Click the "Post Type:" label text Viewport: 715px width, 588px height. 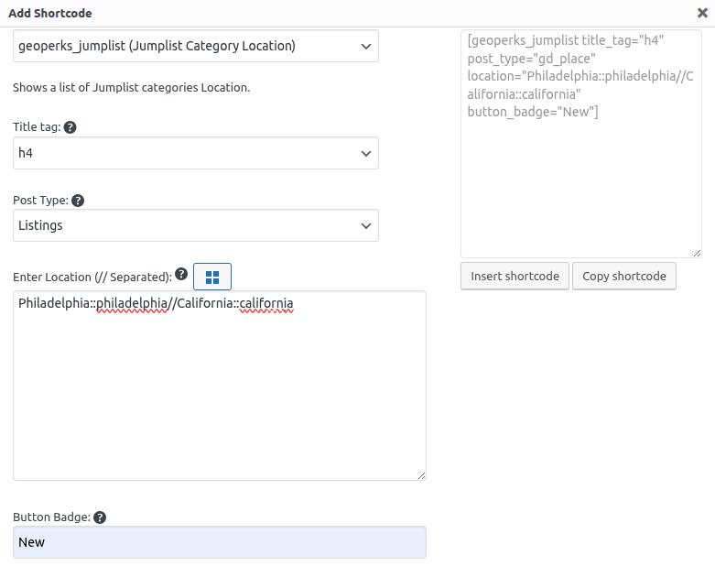click(x=40, y=201)
